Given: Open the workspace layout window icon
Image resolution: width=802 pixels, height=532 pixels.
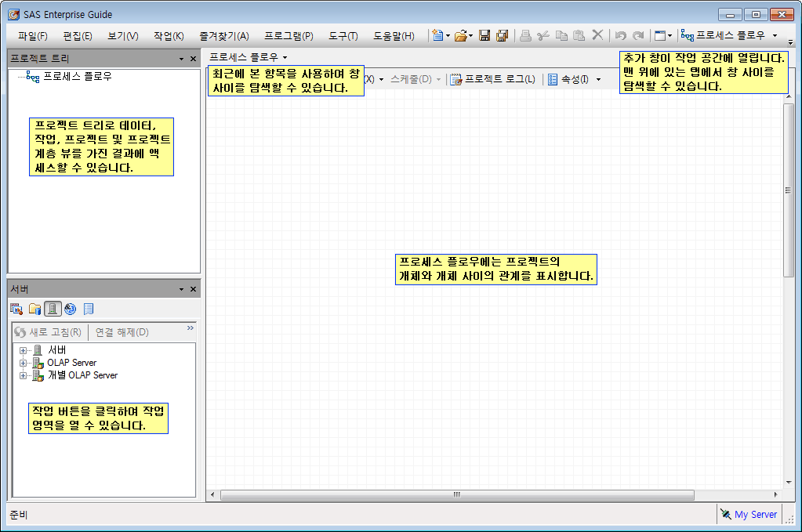Looking at the screenshot, I should (660, 35).
